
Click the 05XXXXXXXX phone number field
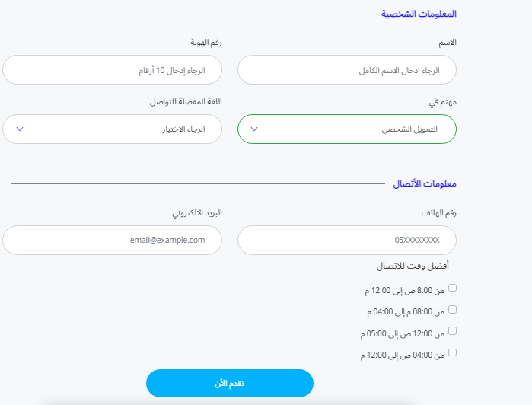pos(347,240)
